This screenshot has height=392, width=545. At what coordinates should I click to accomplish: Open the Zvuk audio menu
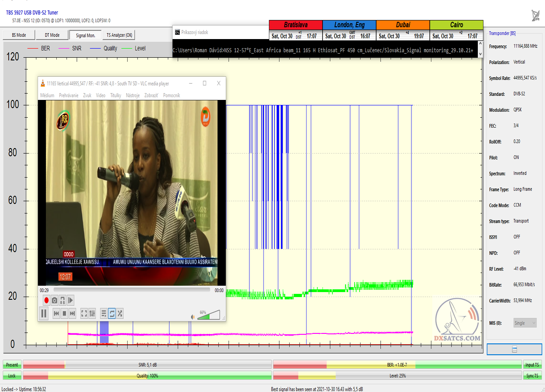coord(87,95)
